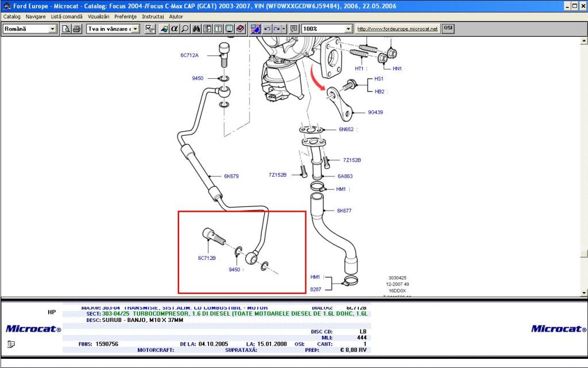Screen dimensions: 588x368
Task: Open the Ajutor menu
Action: [176, 17]
